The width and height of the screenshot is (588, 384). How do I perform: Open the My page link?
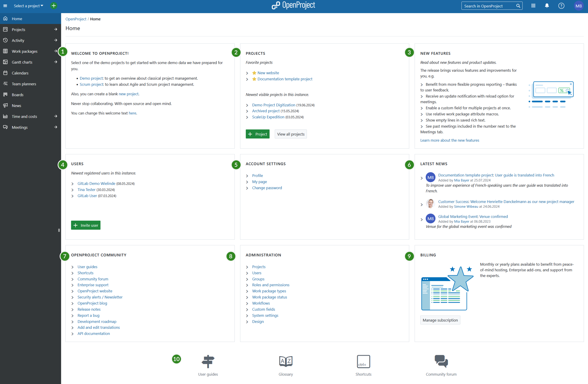pos(259,182)
